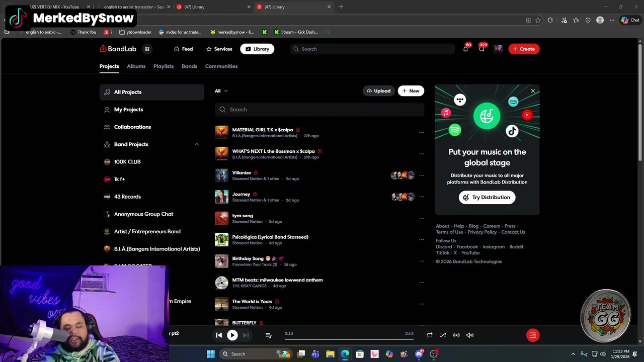Screen dimensions: 644x362
Task: Open the Services menu
Action: [219, 49]
